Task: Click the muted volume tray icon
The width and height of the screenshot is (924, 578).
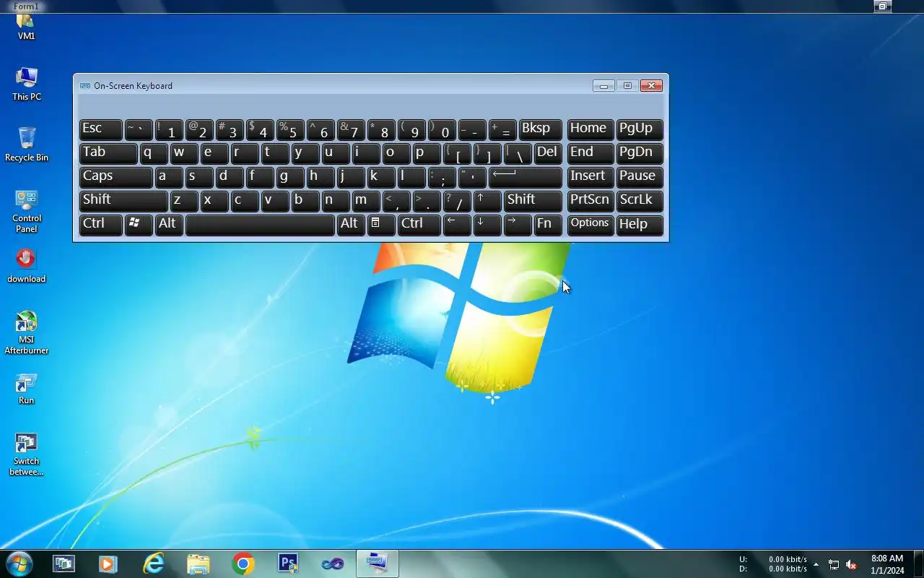Action: [x=851, y=564]
